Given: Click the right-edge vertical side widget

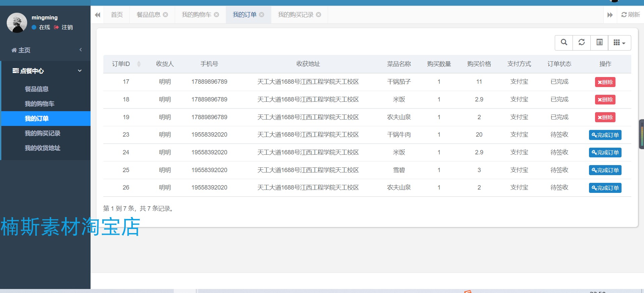Looking at the screenshot, I should click(x=642, y=134).
